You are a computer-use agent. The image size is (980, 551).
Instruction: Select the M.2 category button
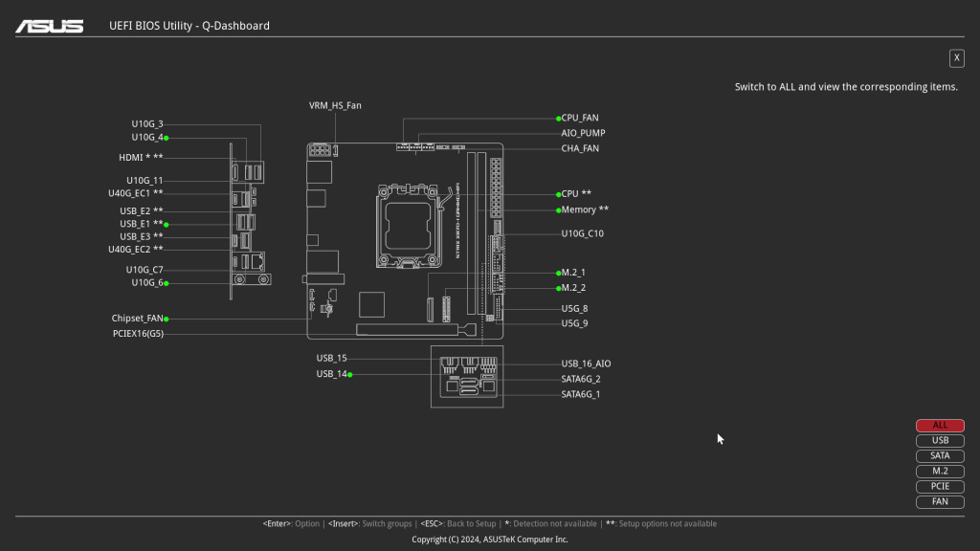click(939, 471)
